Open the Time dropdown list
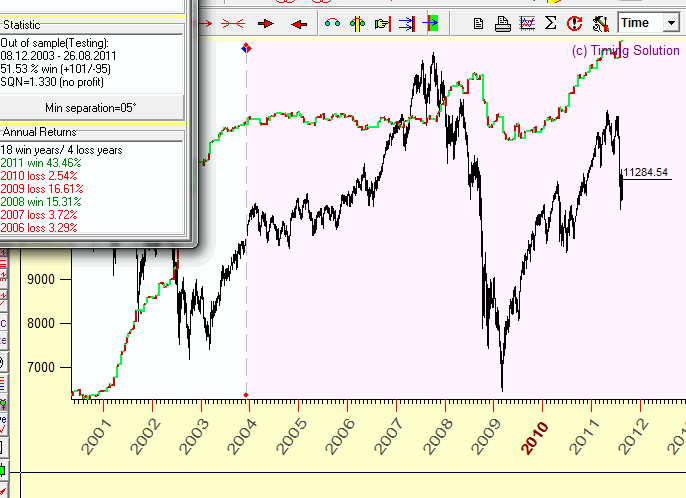Screen dimensions: 686x498 pos(670,22)
